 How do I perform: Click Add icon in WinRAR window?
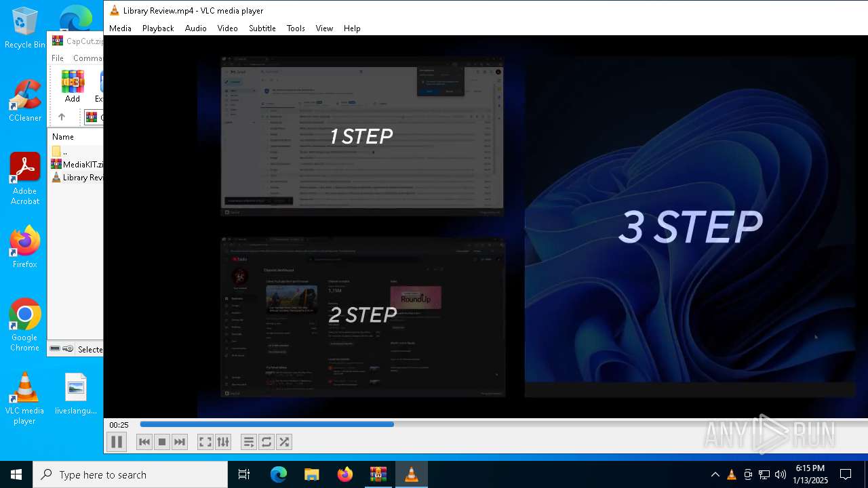(73, 87)
